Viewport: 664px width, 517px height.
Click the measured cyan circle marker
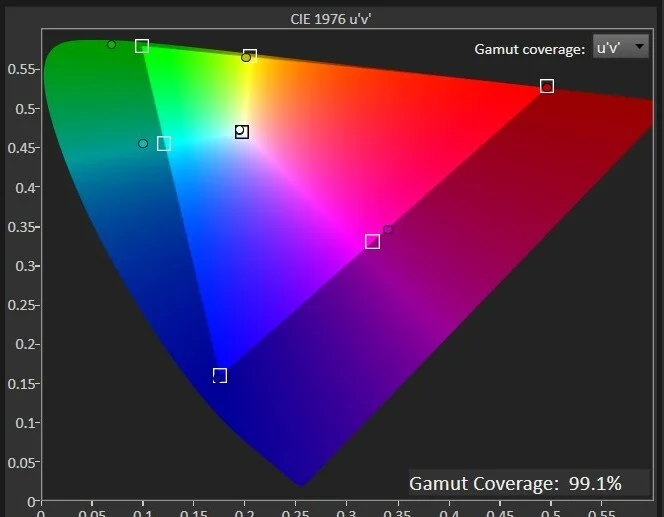(143, 144)
